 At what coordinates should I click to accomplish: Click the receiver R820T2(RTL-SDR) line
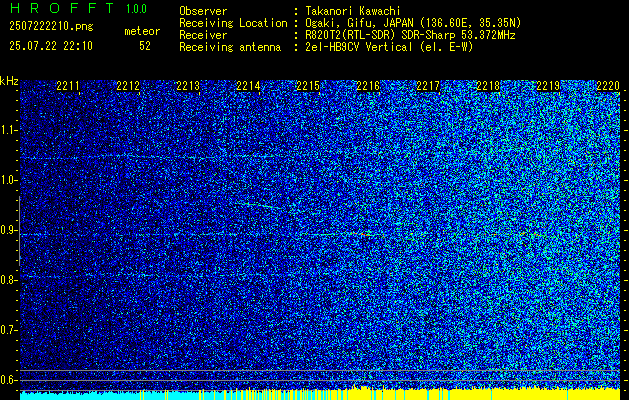pyautogui.click(x=410, y=35)
